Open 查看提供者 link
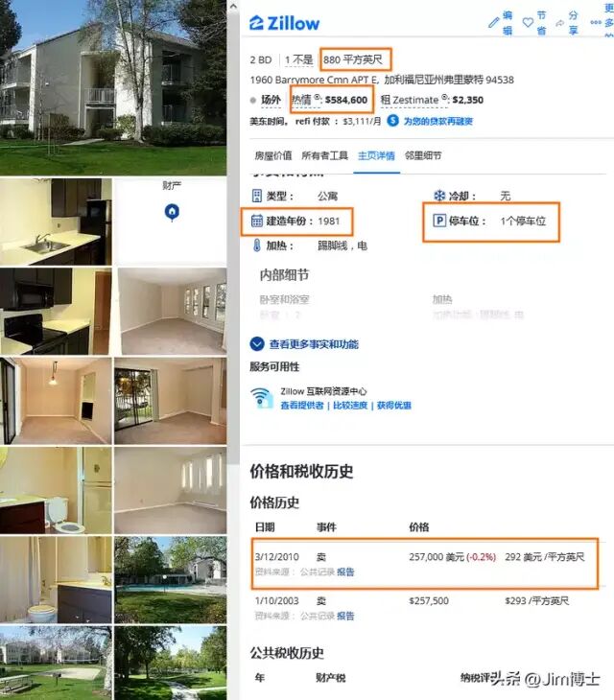This screenshot has width=614, height=700. (x=302, y=406)
